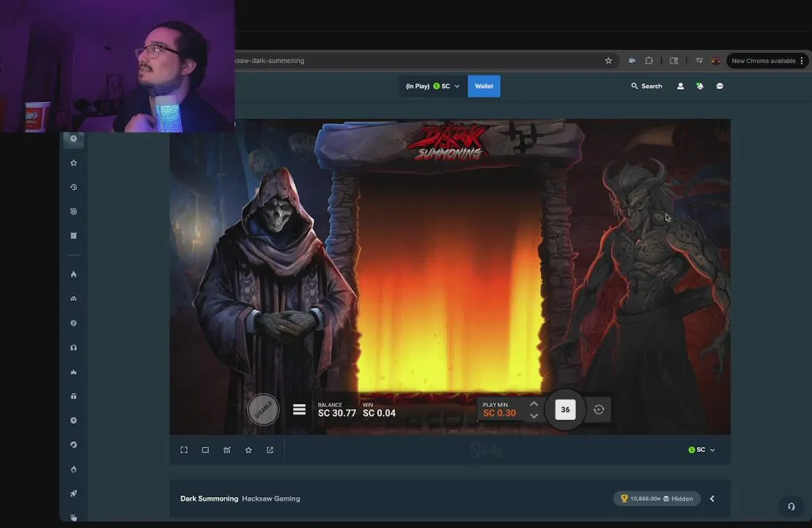The height and width of the screenshot is (528, 812).
Task: Stop the spin counter button showing 36
Action: pos(565,409)
